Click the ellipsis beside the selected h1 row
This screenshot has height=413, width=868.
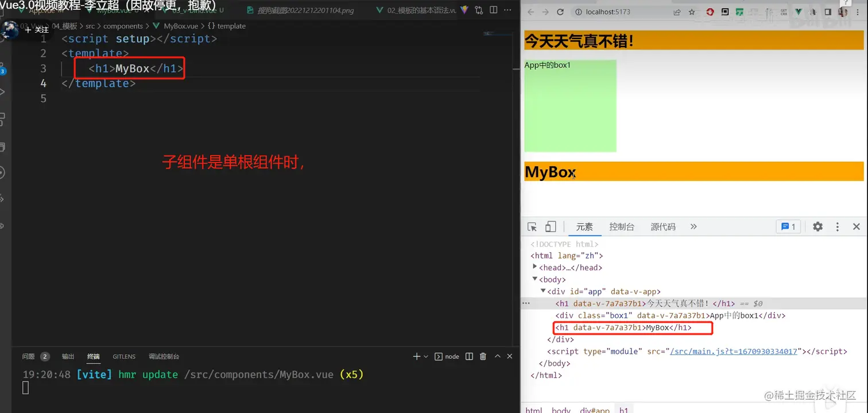(526, 303)
